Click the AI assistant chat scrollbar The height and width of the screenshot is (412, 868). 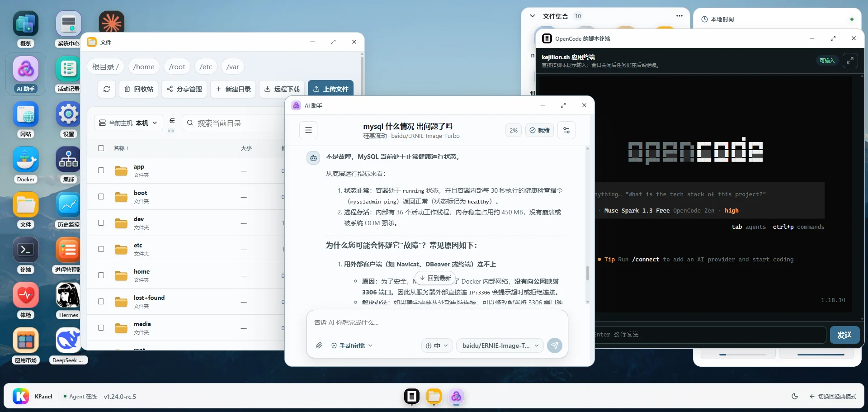point(588,273)
